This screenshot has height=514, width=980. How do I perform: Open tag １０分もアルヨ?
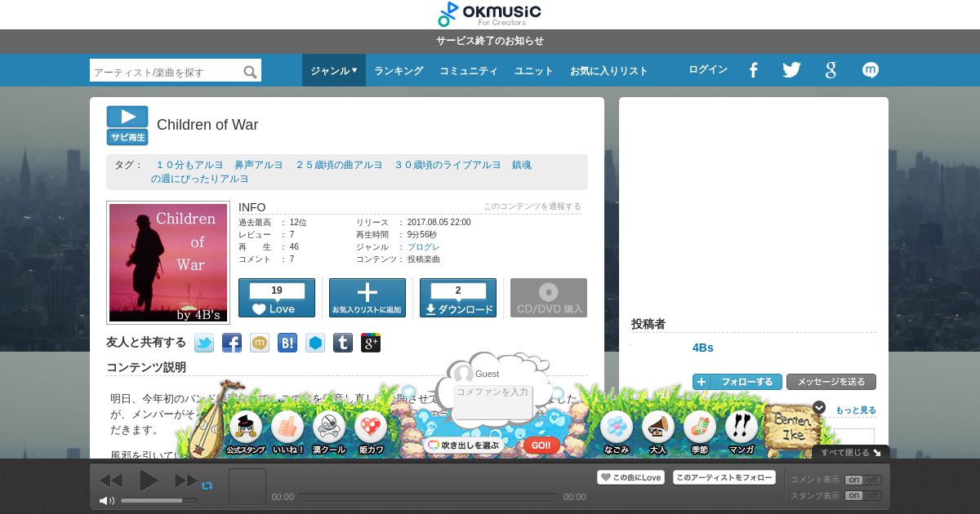(189, 165)
